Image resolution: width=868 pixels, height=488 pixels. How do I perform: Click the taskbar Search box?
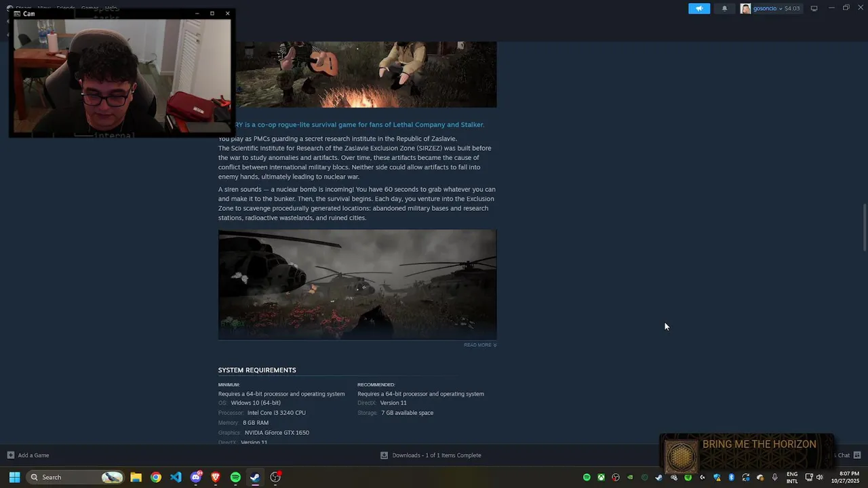[x=76, y=477]
